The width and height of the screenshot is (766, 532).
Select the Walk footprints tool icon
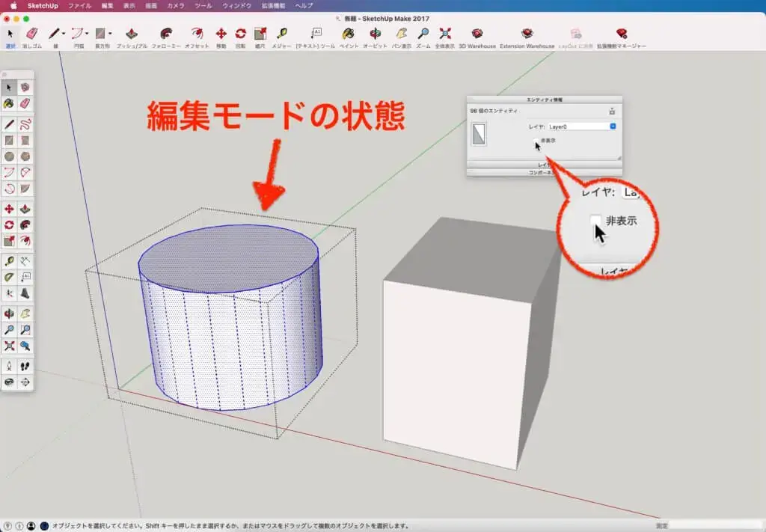25,367
